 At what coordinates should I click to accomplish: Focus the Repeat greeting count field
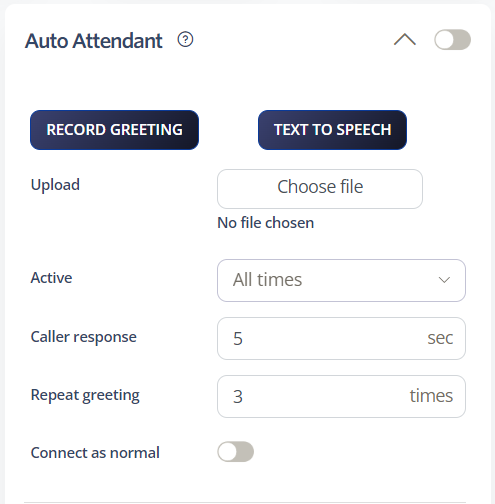pyautogui.click(x=341, y=396)
